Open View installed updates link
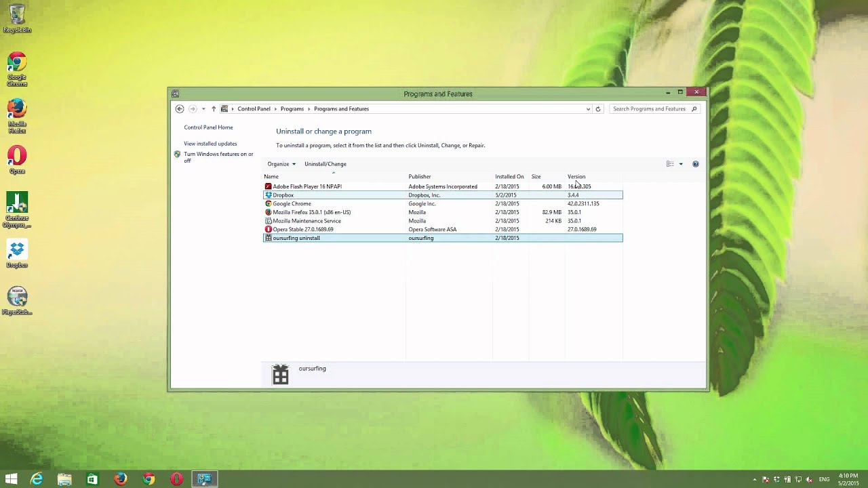The width and height of the screenshot is (868, 488). [x=210, y=144]
